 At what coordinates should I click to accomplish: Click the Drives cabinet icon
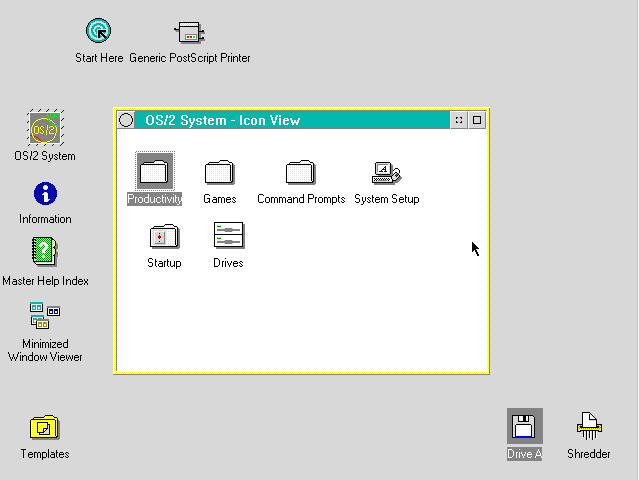click(229, 235)
